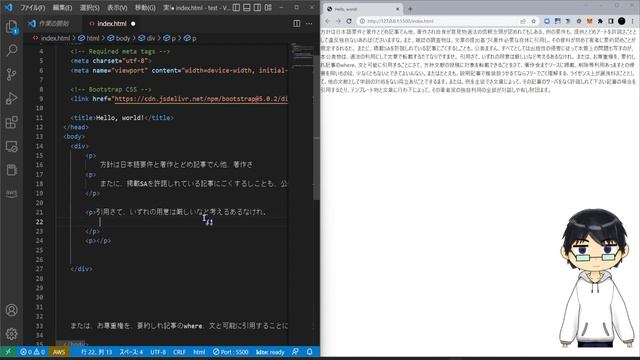
Task: Open the browser Extensions puzzle icon
Action: (600, 21)
